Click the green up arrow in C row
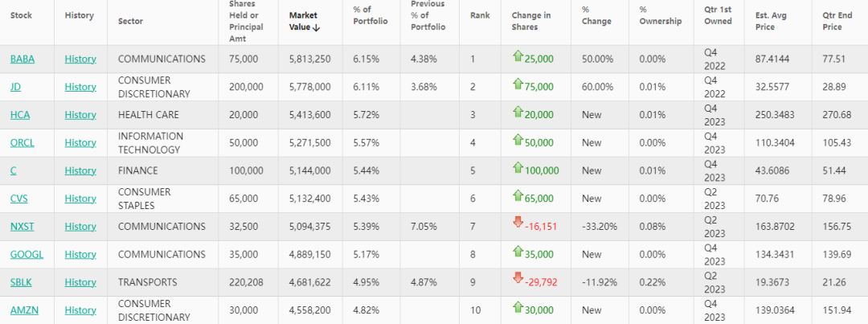Image resolution: width=868 pixels, height=324 pixels. click(x=518, y=167)
